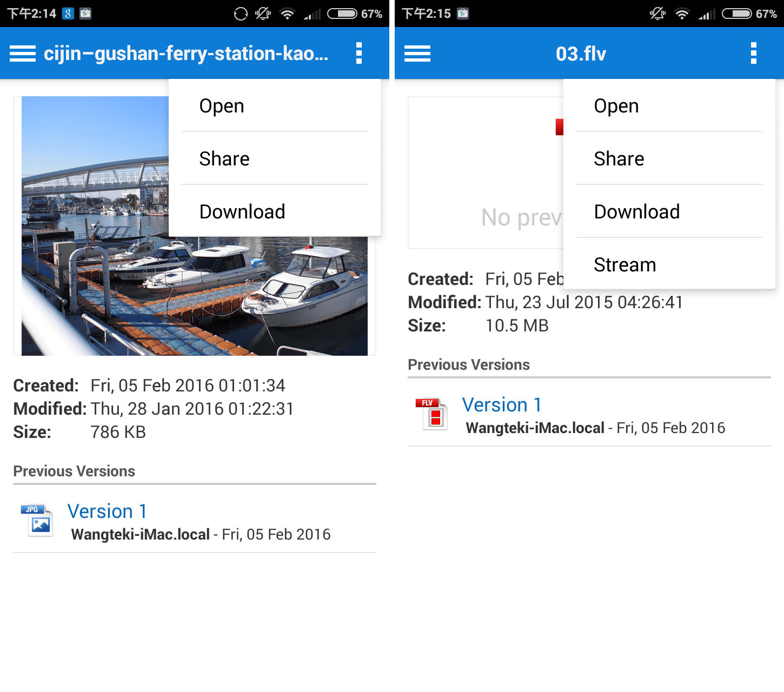Click Wangteki-iMac.local under Version 1 on the left
This screenshot has width=784, height=692.
tap(140, 534)
